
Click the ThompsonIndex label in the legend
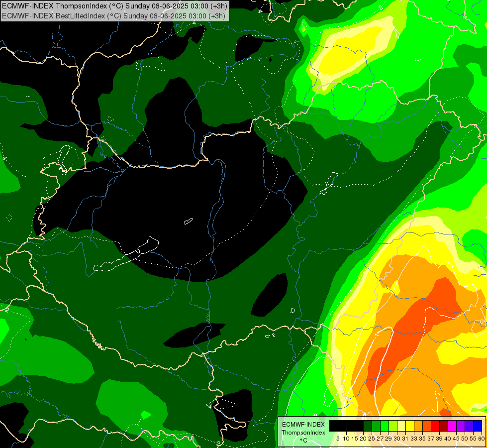coord(303,433)
